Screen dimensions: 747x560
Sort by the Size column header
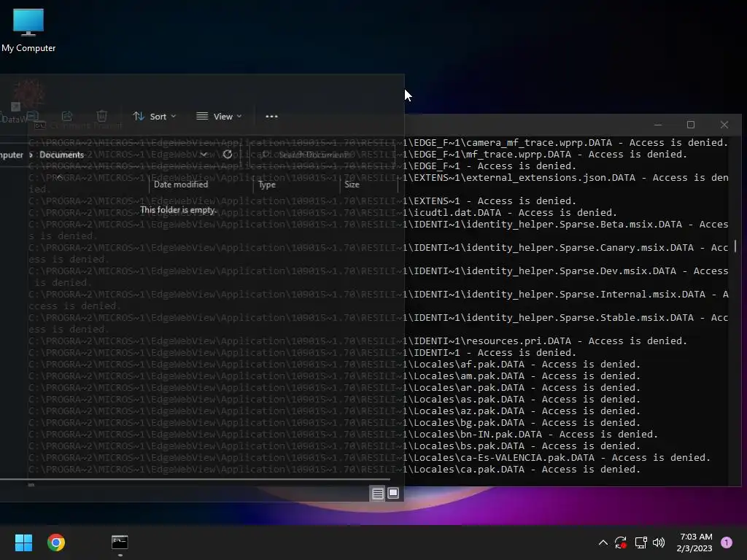coord(352,184)
